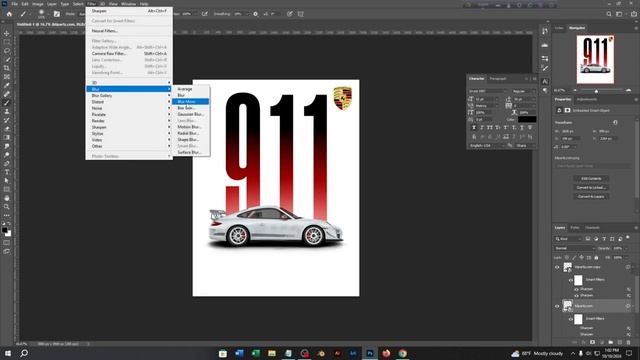Choose Camera Raw Filter from the Filter menu
This screenshot has height=360, width=640.
129,53
